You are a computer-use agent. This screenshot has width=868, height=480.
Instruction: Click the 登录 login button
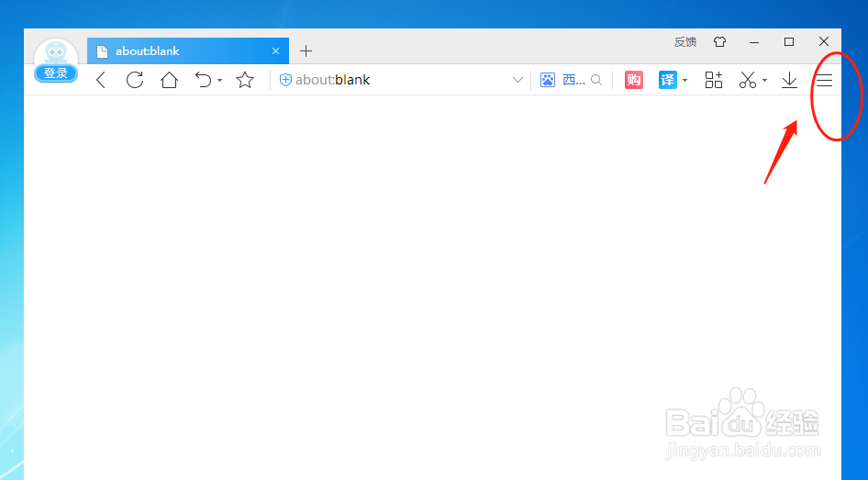click(55, 73)
